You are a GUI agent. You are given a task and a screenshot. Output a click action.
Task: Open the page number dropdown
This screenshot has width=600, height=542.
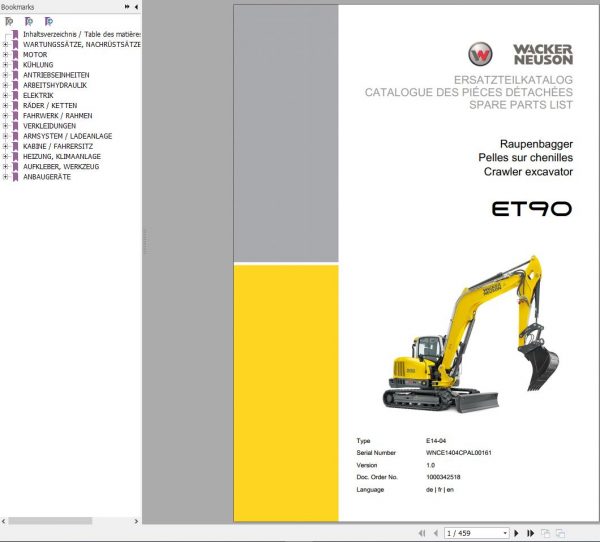click(505, 533)
